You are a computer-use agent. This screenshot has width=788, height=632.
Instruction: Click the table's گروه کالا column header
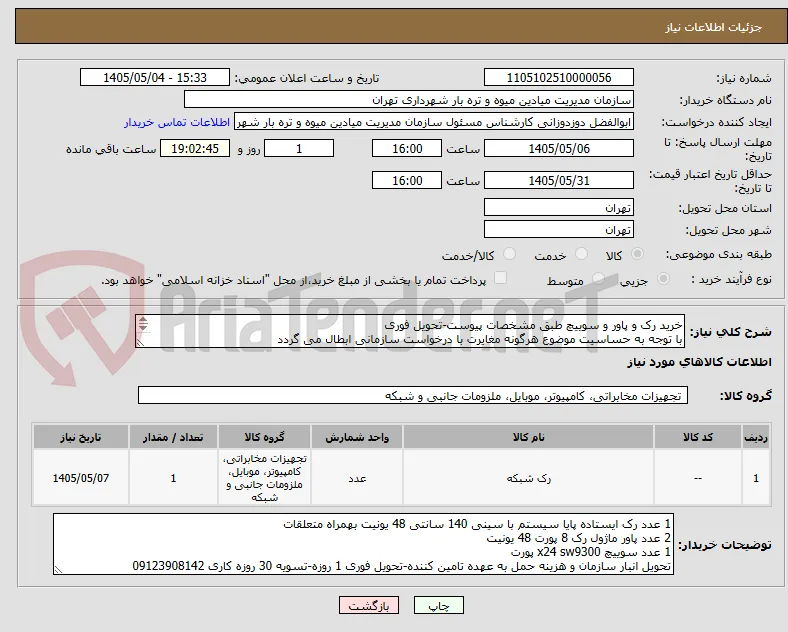pyautogui.click(x=264, y=437)
